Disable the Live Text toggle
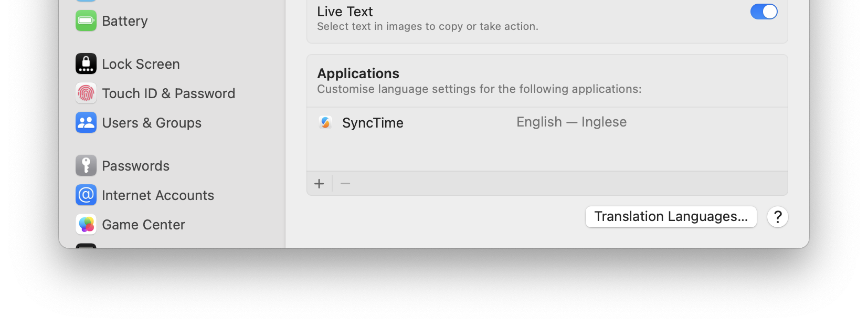Image resolution: width=868 pixels, height=326 pixels. click(x=764, y=12)
